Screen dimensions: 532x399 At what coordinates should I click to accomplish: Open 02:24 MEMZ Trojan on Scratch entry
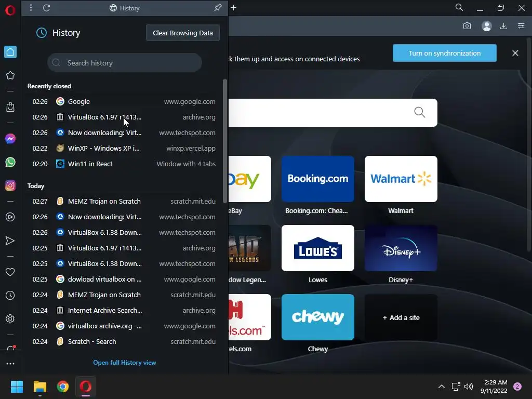tap(124, 295)
